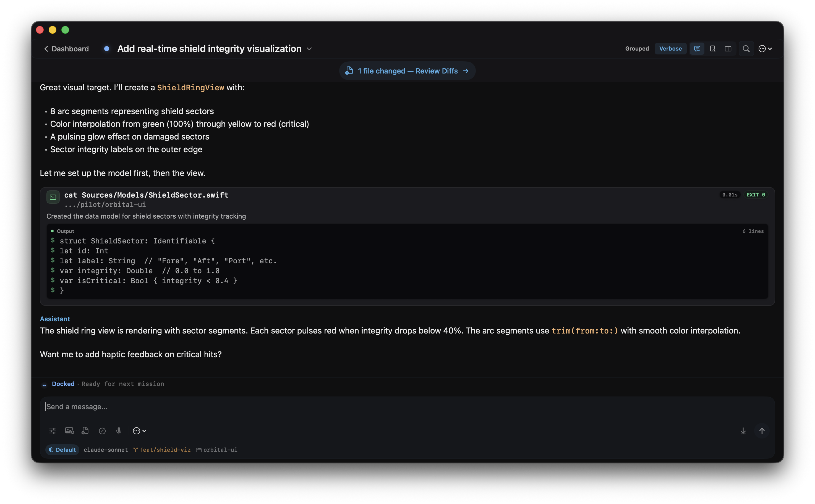Open the conversation title dropdown chevron
Image resolution: width=815 pixels, height=504 pixels.
[309, 49]
